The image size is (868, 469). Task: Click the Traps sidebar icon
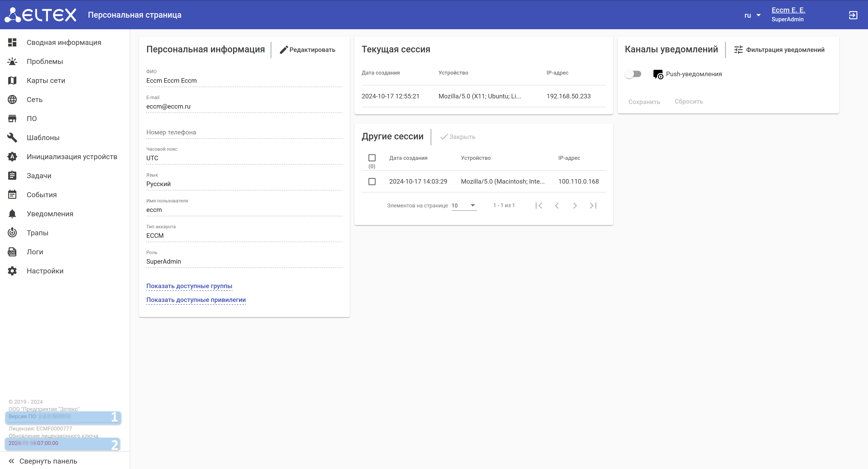point(12,233)
